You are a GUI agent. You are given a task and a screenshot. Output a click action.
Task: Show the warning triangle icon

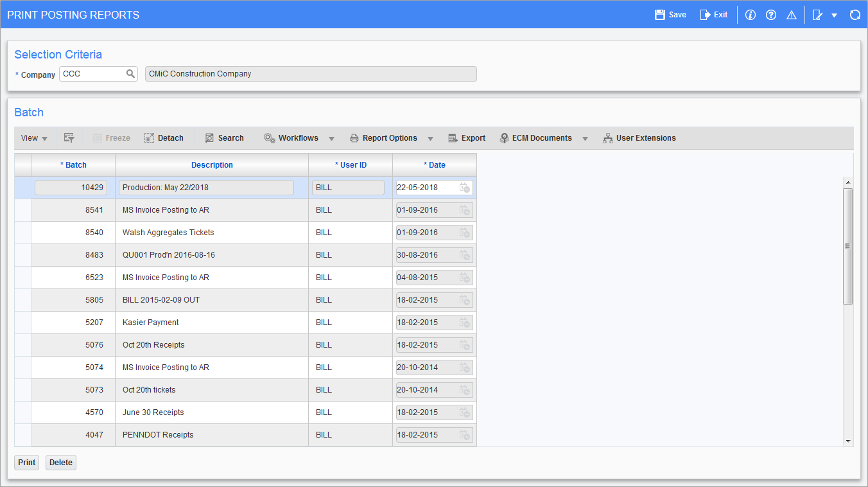point(792,15)
